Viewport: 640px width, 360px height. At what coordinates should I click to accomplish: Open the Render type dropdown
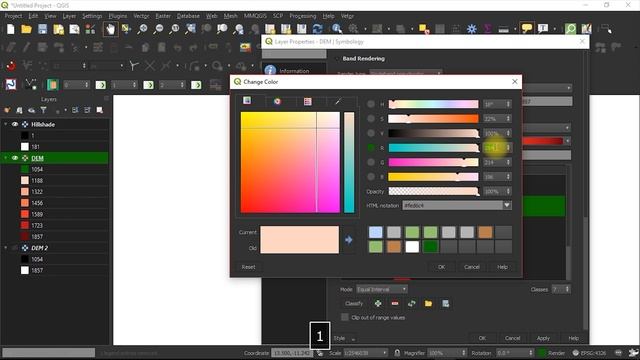coord(406,73)
